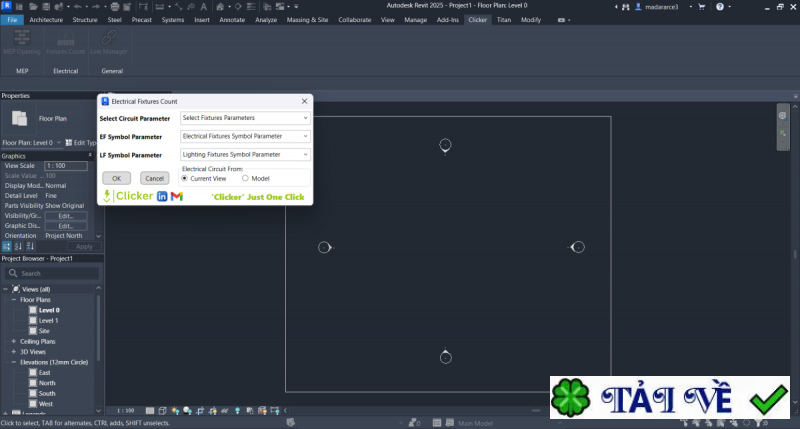Open the LF Symbol Parameter dropdown

(245, 155)
